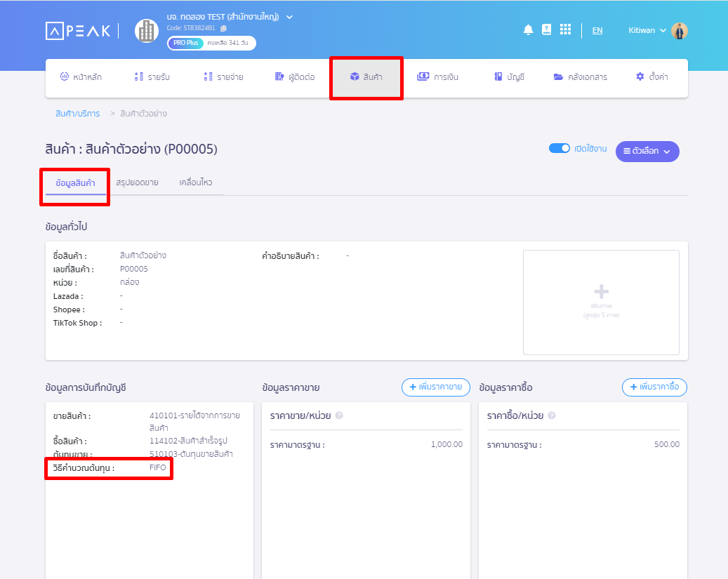Toggle the เปิดใช้งาน switch off
Screen dimensions: 728x579
point(560,149)
